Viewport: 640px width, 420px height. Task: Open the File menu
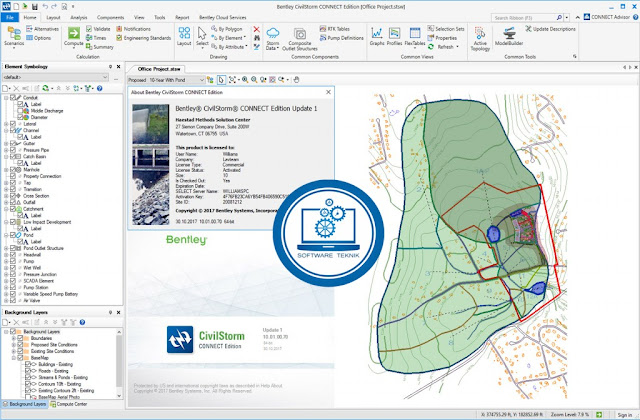coord(10,17)
